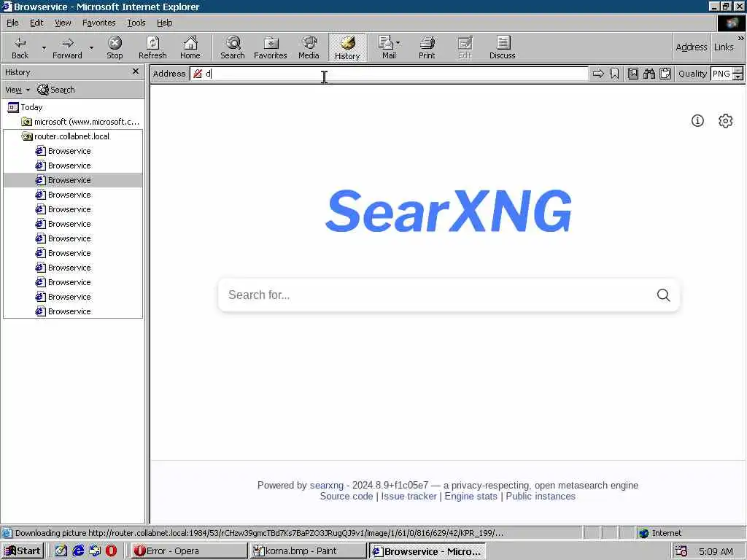Open the File menu
Viewport: 747px width, 560px height.
coord(12,23)
